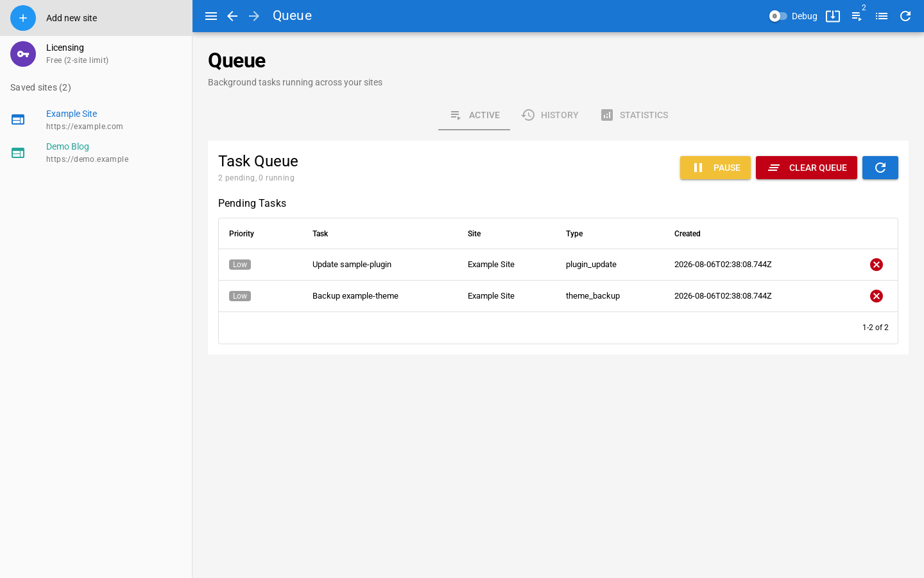This screenshot has height=578, width=924.
Task: Click the Add new site plus icon
Action: pyautogui.click(x=23, y=18)
